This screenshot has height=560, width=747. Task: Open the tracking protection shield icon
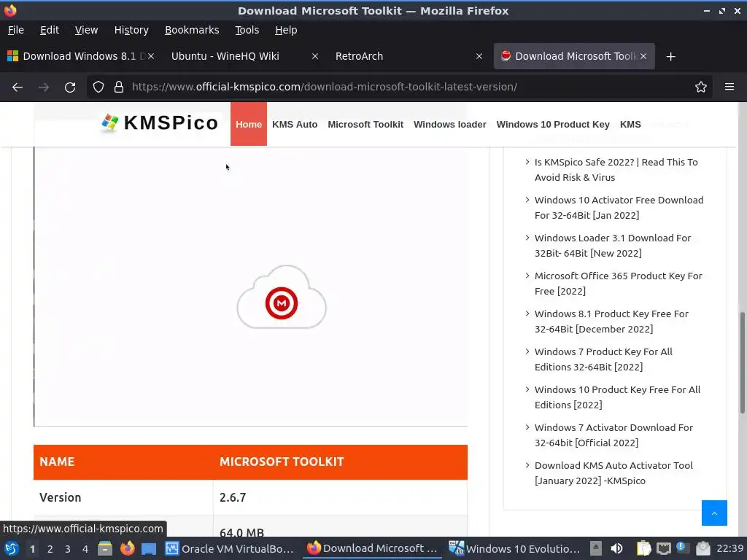pyautogui.click(x=98, y=87)
